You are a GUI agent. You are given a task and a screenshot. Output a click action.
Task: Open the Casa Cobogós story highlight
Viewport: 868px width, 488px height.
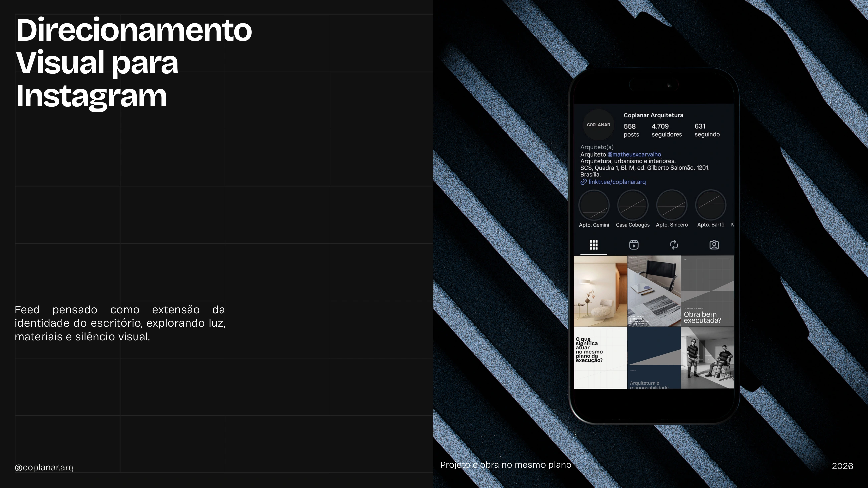click(633, 205)
